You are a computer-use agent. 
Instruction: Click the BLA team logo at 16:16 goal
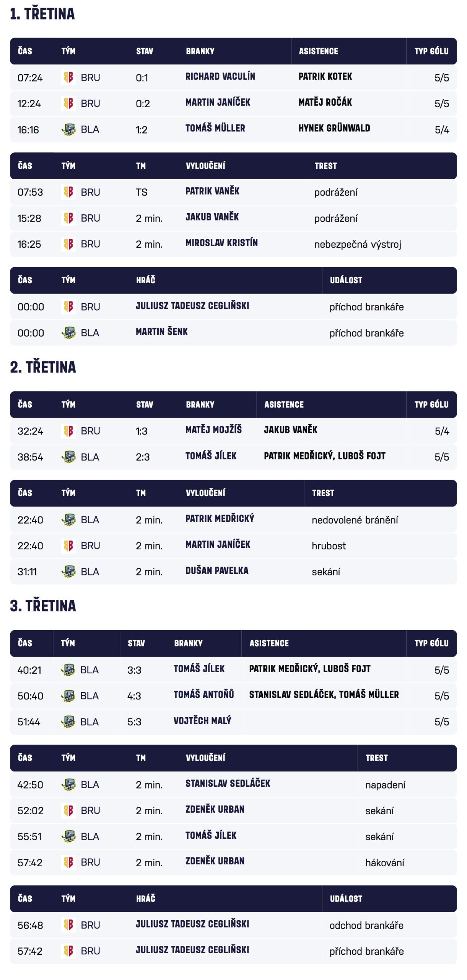click(68, 129)
